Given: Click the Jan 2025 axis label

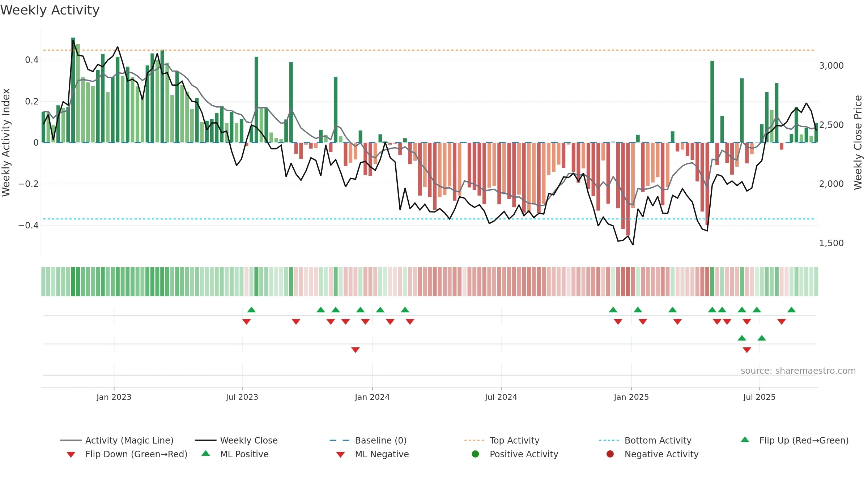Looking at the screenshot, I should pyautogui.click(x=631, y=397).
